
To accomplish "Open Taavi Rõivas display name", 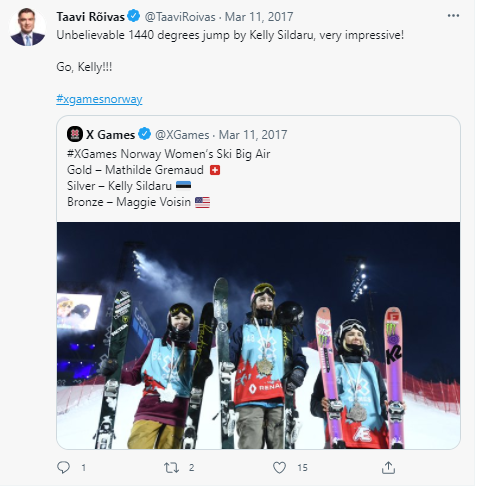I will pos(91,17).
